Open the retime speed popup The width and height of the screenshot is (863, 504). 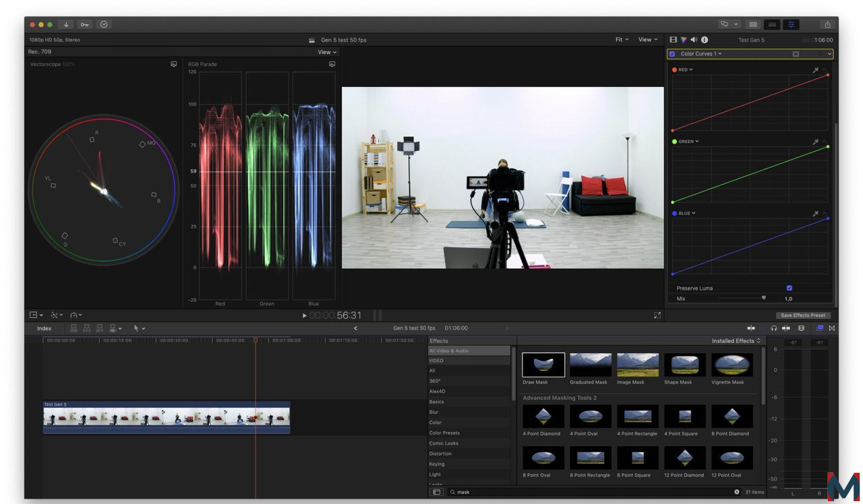pyautogui.click(x=76, y=315)
